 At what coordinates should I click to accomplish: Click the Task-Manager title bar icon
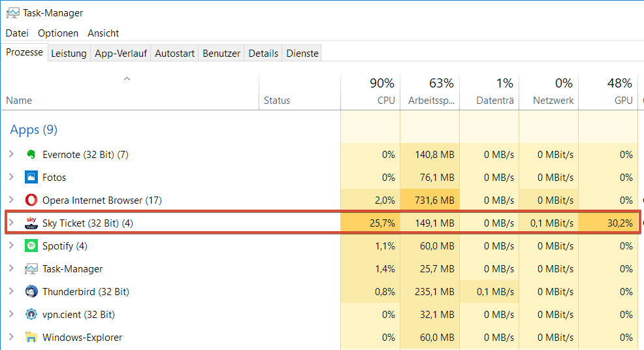click(x=12, y=13)
